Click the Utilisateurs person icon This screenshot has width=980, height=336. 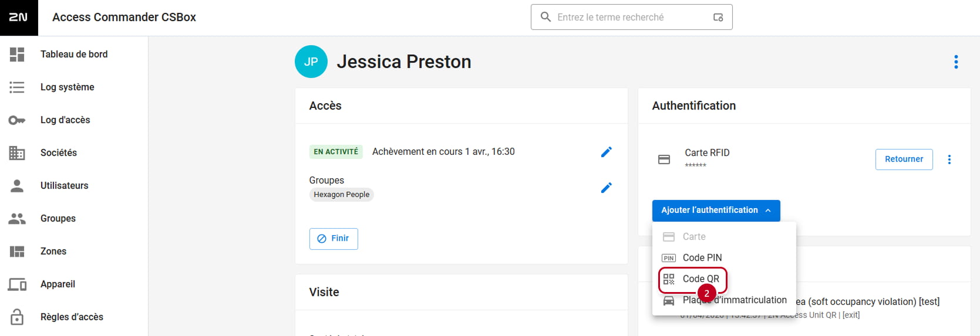point(17,186)
